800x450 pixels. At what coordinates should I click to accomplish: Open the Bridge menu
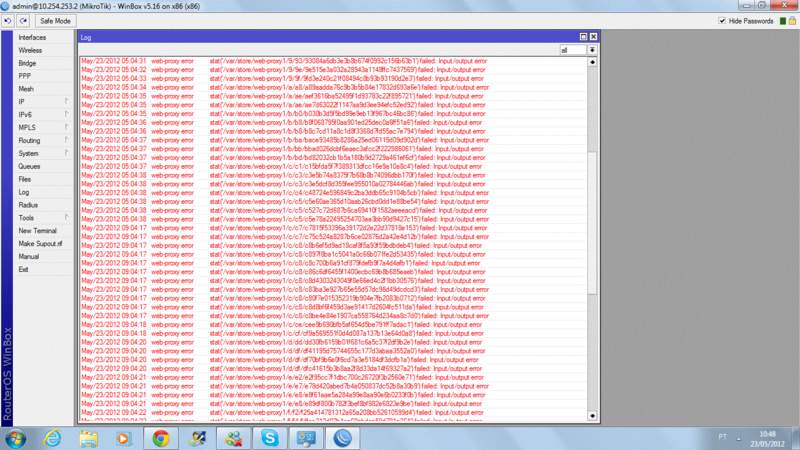pyautogui.click(x=43, y=63)
